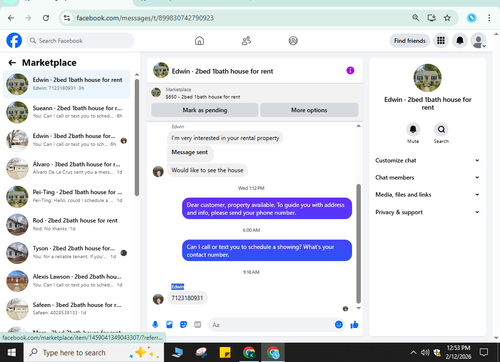Open the Friends icon in top navigation
The image size is (500, 362).
coord(246,41)
